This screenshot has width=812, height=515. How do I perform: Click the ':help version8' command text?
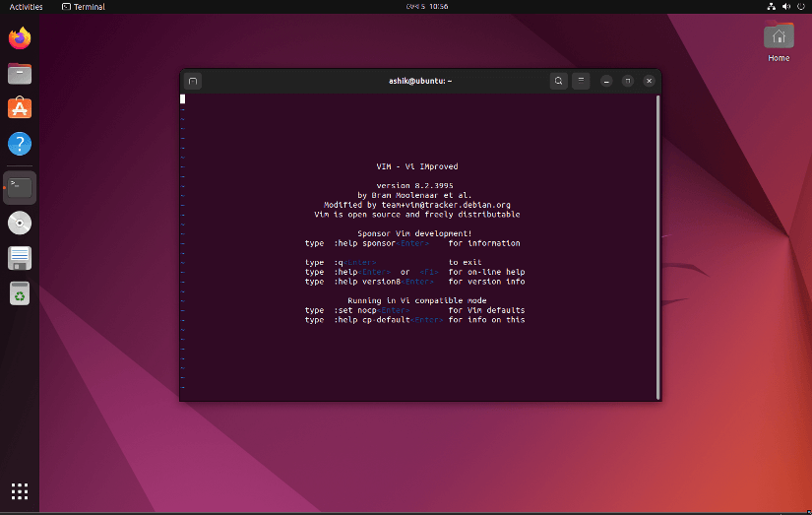click(x=367, y=282)
